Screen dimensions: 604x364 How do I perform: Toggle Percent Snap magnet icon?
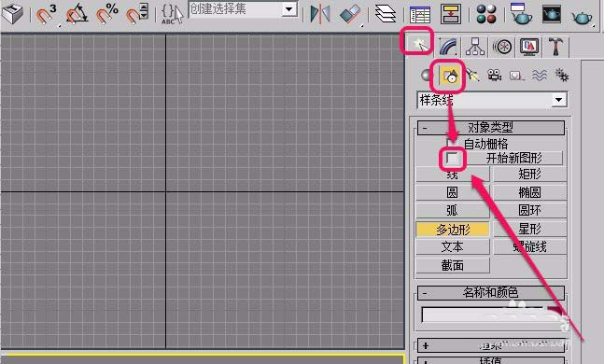tap(106, 13)
